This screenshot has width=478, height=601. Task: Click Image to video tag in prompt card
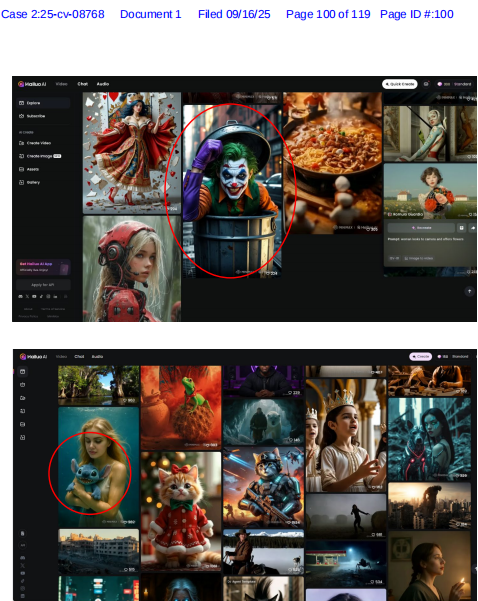pos(418,258)
